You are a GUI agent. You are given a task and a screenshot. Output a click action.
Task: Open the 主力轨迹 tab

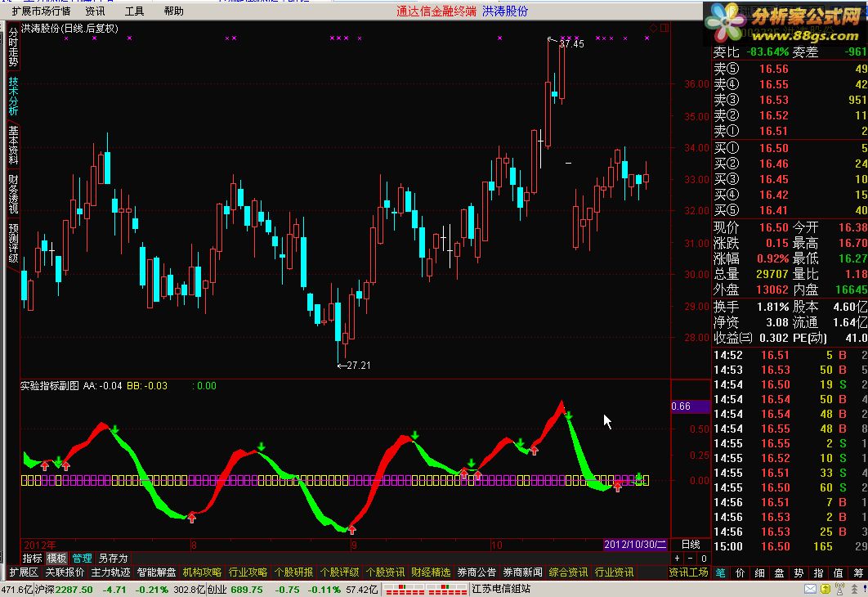(110, 572)
